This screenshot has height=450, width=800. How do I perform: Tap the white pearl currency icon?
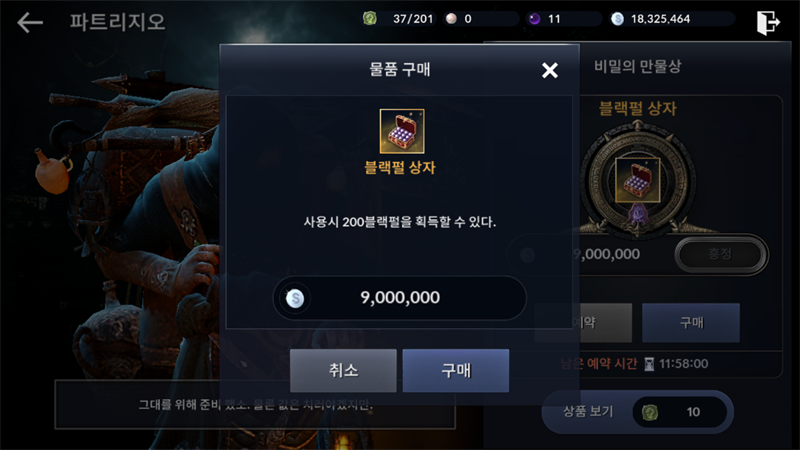pos(451,19)
